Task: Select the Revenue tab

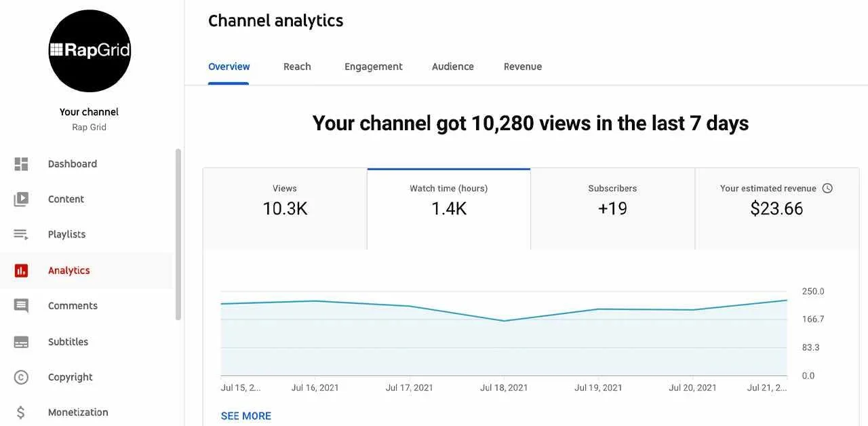Action: pyautogui.click(x=522, y=66)
